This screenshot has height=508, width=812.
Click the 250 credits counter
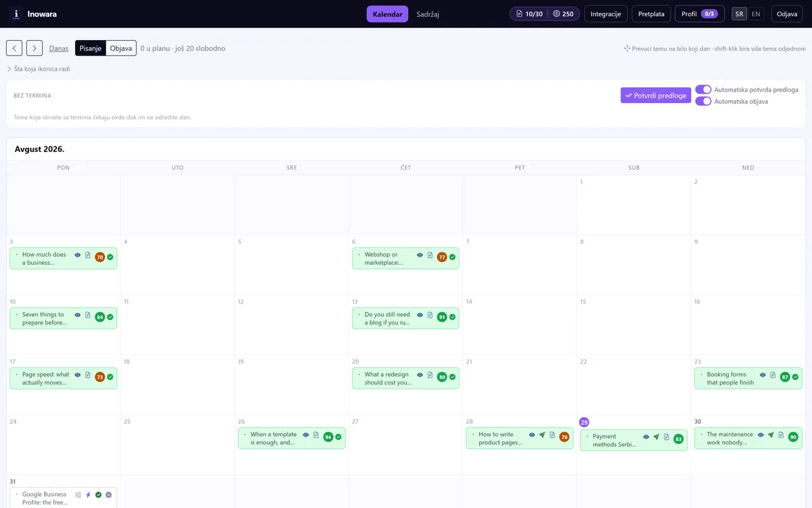(x=563, y=14)
